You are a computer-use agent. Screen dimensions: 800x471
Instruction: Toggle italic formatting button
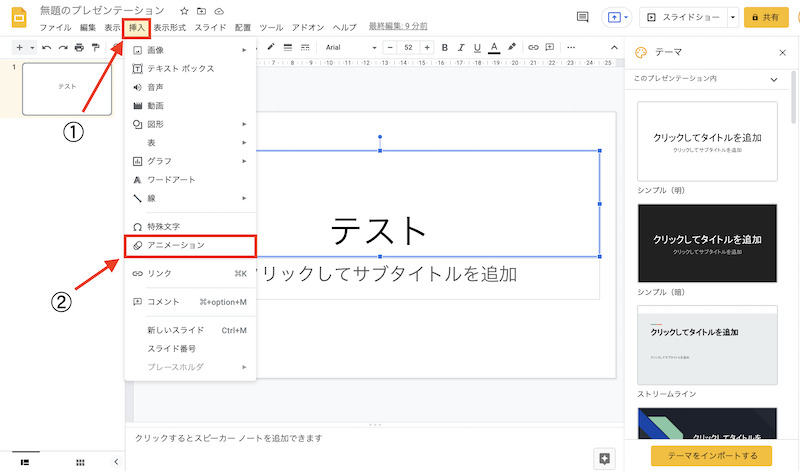(x=461, y=47)
